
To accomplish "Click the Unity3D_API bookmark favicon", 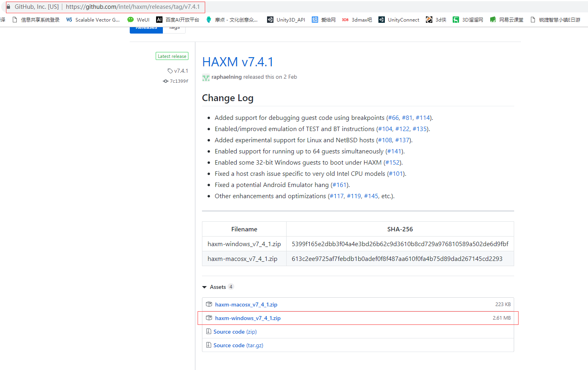I will click(x=270, y=19).
